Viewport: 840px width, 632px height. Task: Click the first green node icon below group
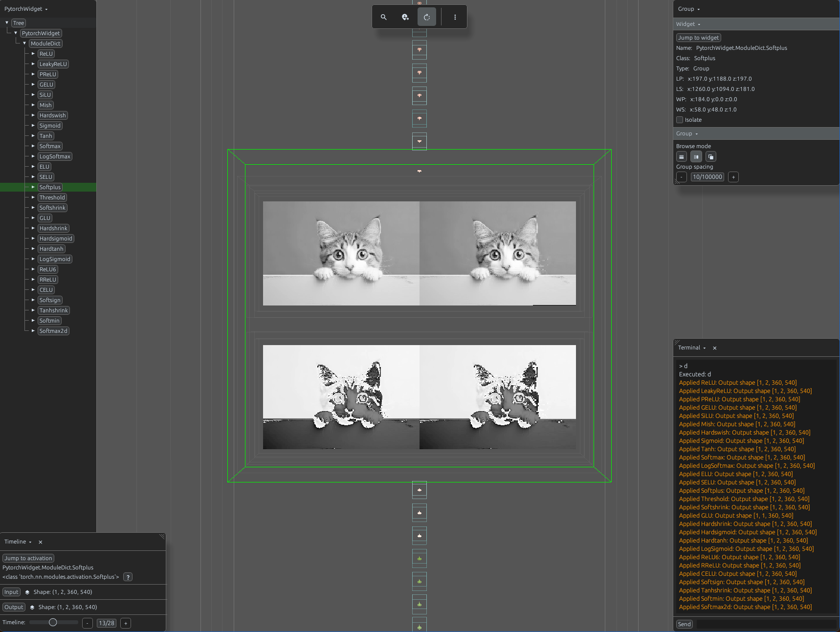420,558
